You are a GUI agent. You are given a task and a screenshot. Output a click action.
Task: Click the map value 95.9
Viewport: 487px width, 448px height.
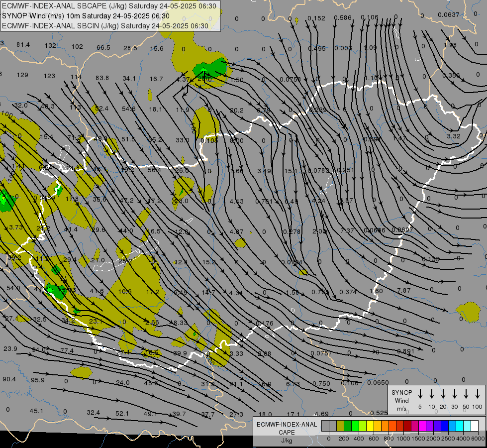point(38,380)
